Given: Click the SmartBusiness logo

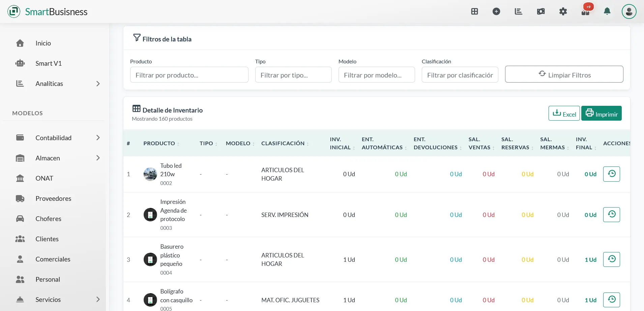Looking at the screenshot, I should (x=48, y=11).
